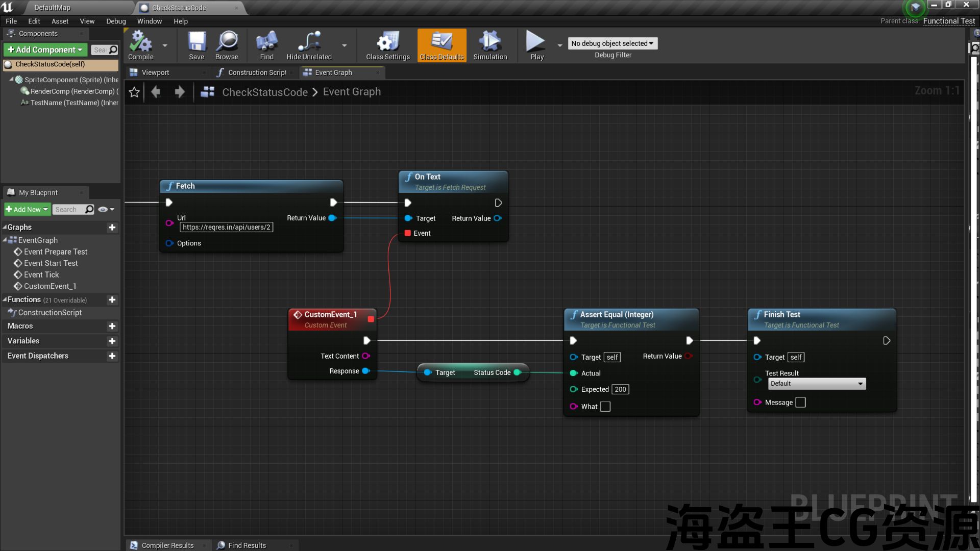Click the Url input field on Fetch node
980x551 pixels.
(x=226, y=228)
